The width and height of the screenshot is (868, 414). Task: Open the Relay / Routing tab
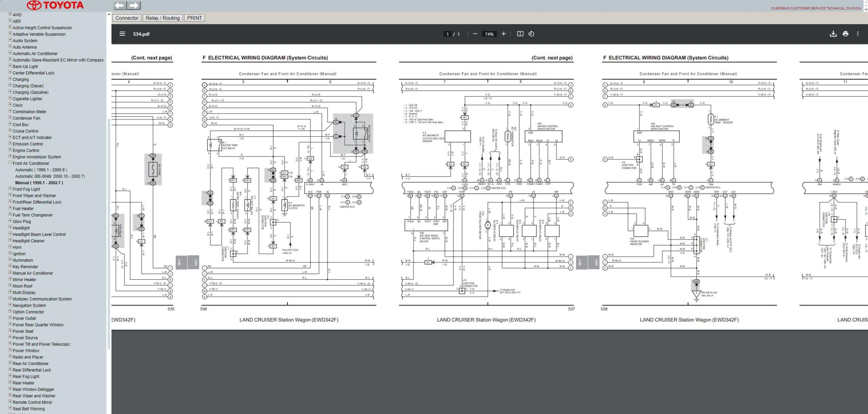162,18
